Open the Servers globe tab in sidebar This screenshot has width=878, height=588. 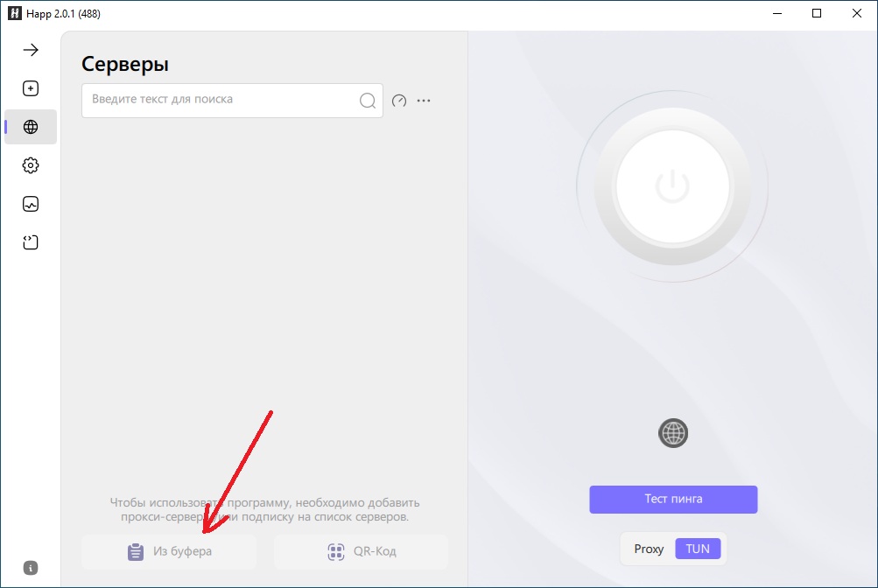click(31, 127)
